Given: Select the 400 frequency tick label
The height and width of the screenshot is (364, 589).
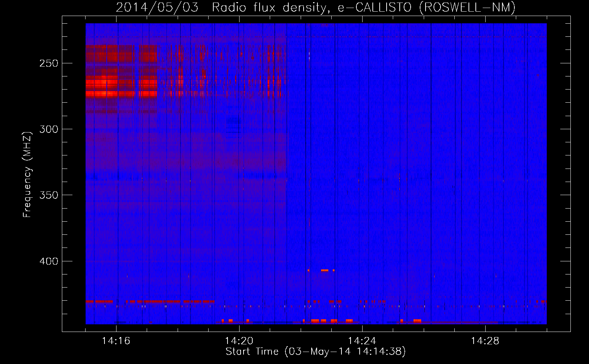Looking at the screenshot, I should (49, 261).
